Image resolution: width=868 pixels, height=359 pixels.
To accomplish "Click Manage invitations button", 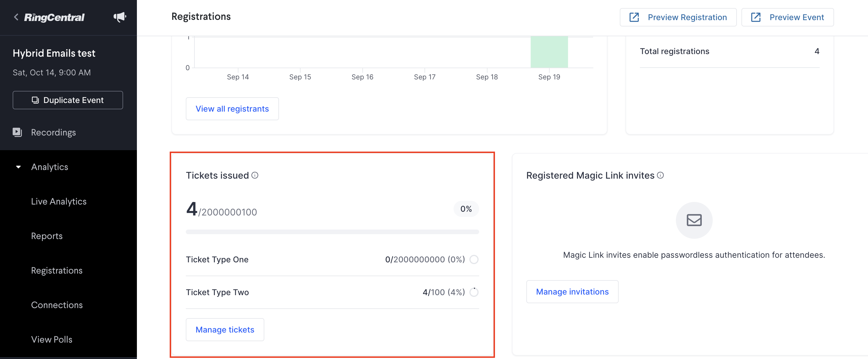I will (572, 292).
